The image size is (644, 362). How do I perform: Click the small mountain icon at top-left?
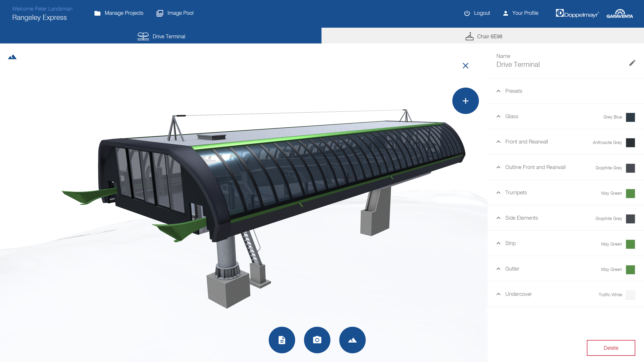(12, 57)
